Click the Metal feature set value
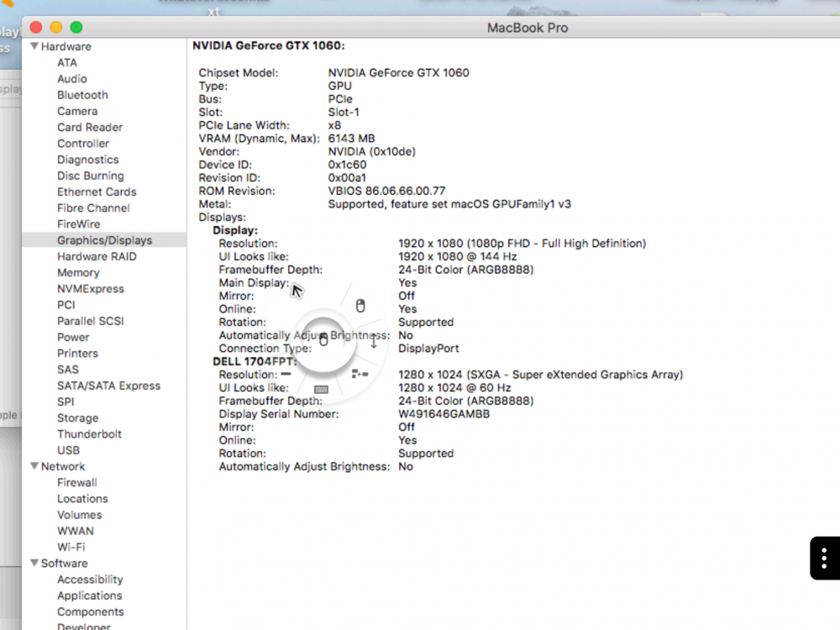Viewport: 840px width, 630px height. (449, 203)
